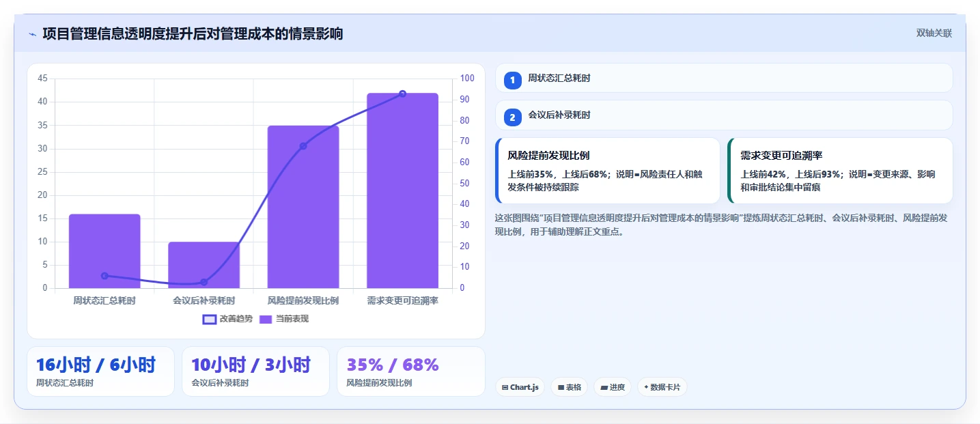Click the x-axis label 会议后补录耗时

[204, 300]
